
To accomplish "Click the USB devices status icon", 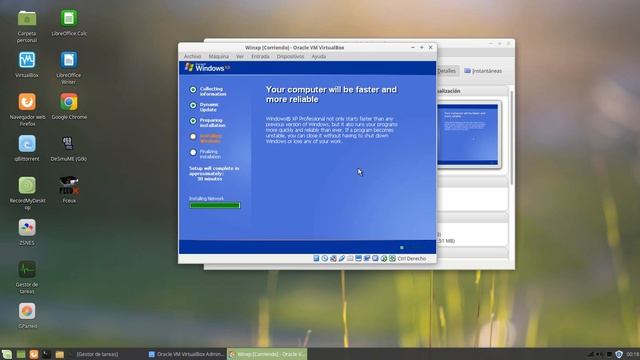I will (342, 258).
